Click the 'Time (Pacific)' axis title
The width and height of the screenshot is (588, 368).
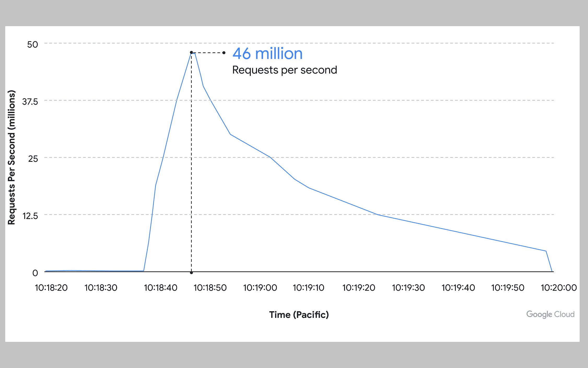(x=299, y=315)
